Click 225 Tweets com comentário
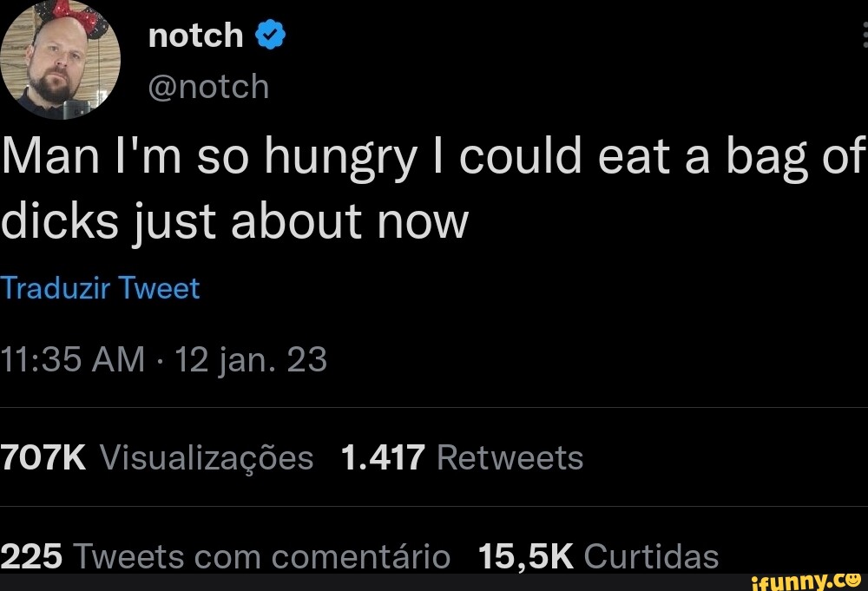This screenshot has height=591, width=868. click(x=226, y=555)
